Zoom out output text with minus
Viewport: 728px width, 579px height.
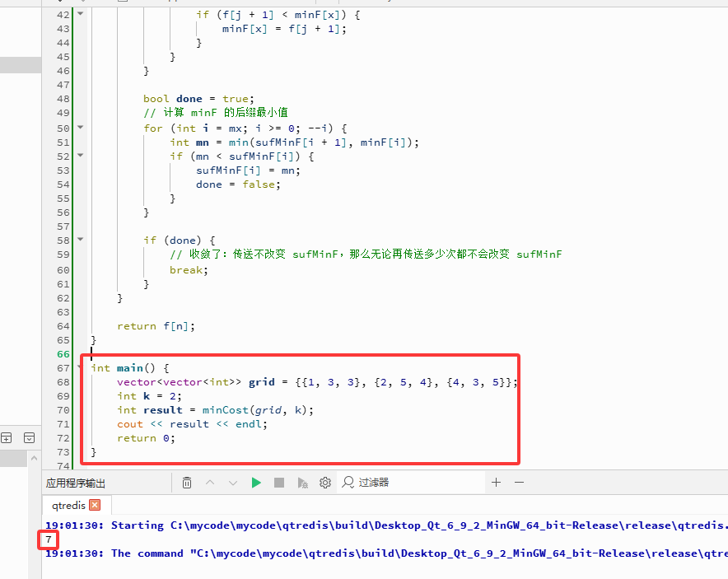pos(519,483)
